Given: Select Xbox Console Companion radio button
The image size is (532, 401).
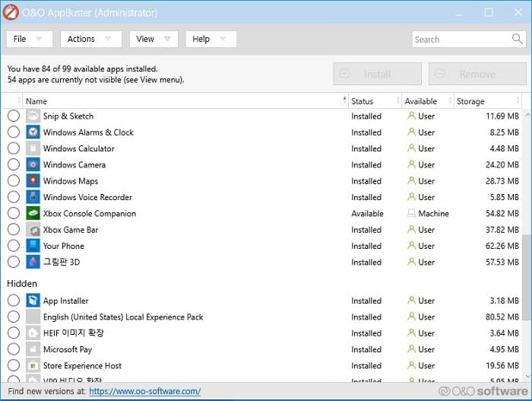Looking at the screenshot, I should coord(14,213).
